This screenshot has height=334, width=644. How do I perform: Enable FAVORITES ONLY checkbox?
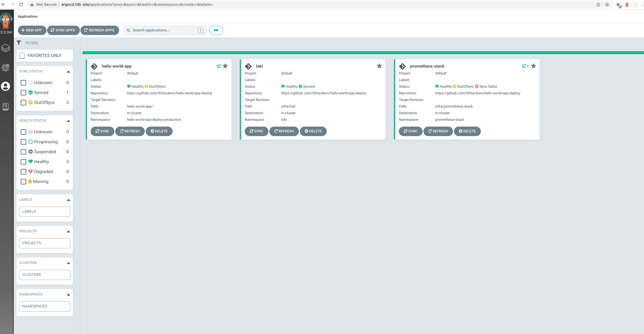(x=22, y=56)
